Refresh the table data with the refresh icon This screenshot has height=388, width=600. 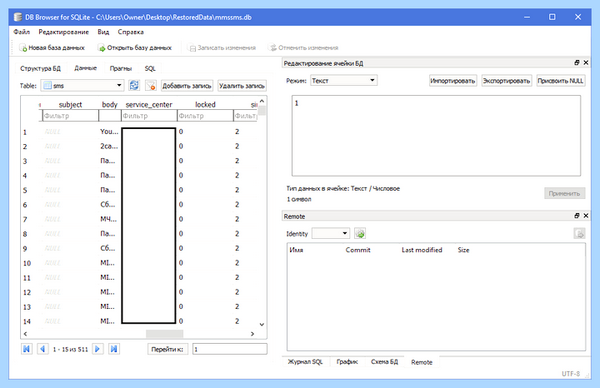coord(134,85)
